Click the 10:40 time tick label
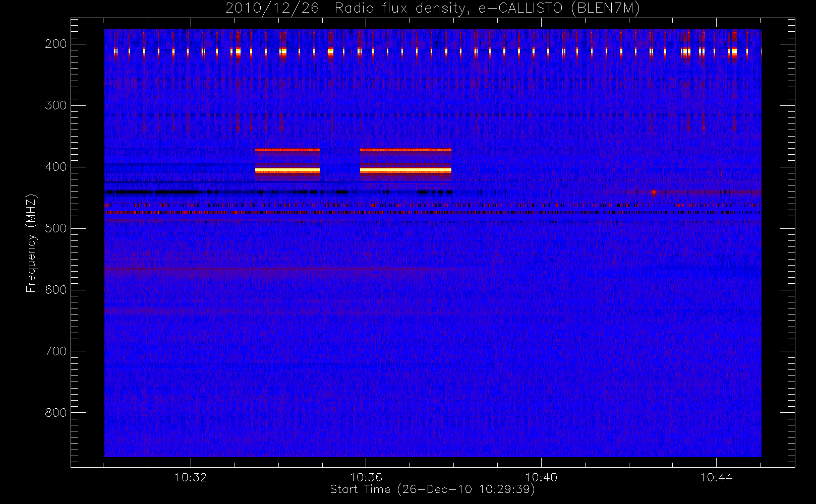Viewport: 816px width, 504px height. [541, 477]
